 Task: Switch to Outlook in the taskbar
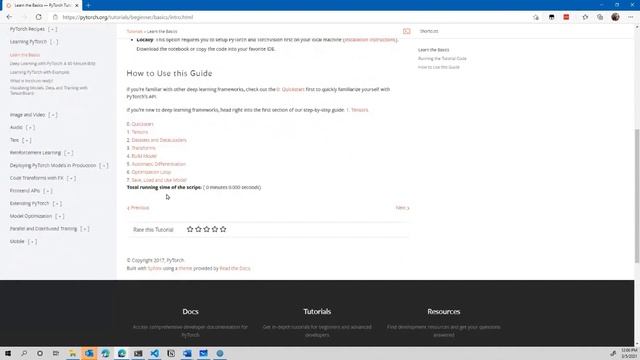tap(89, 353)
